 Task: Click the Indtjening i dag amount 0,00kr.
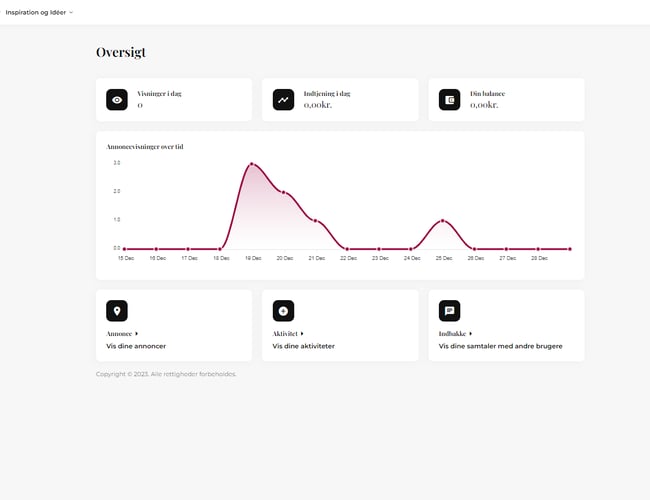point(318,104)
